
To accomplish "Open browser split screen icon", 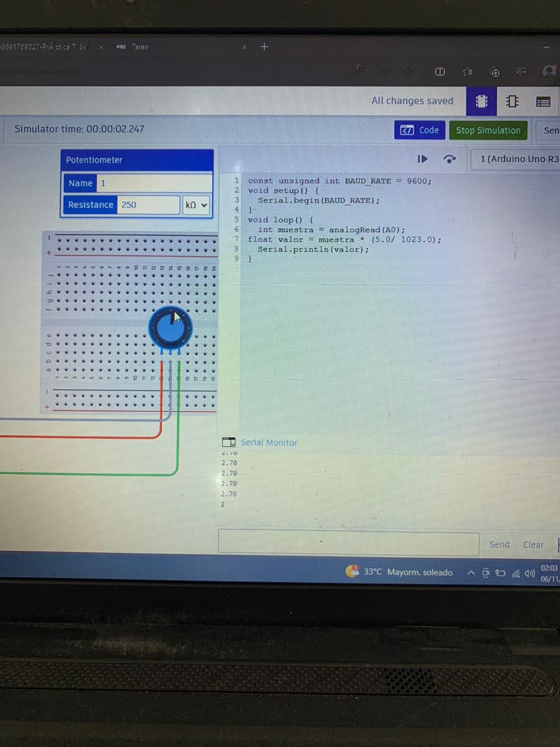I will pos(440,71).
